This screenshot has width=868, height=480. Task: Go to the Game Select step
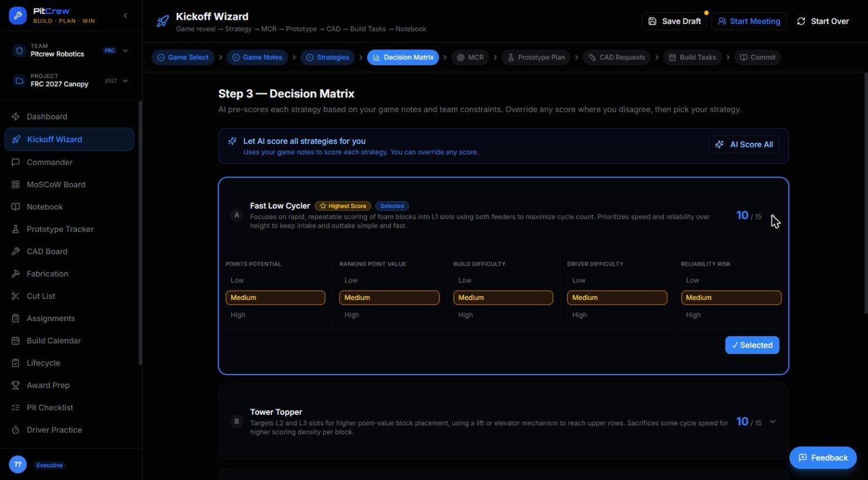(183, 57)
